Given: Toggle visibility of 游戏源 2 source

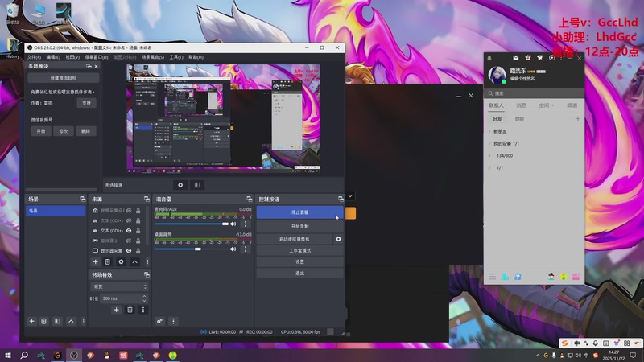Looking at the screenshot, I should click(129, 241).
